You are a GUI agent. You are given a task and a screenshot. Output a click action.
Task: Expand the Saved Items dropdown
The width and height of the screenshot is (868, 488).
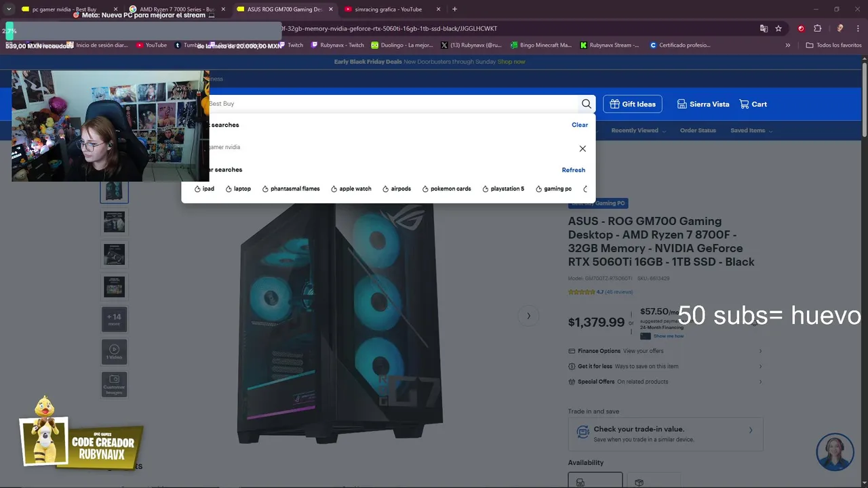click(x=751, y=131)
